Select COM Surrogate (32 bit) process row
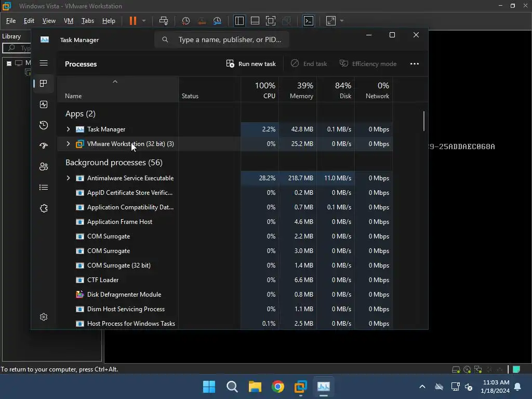Screen dimensions: 532x399 click(x=225, y=265)
